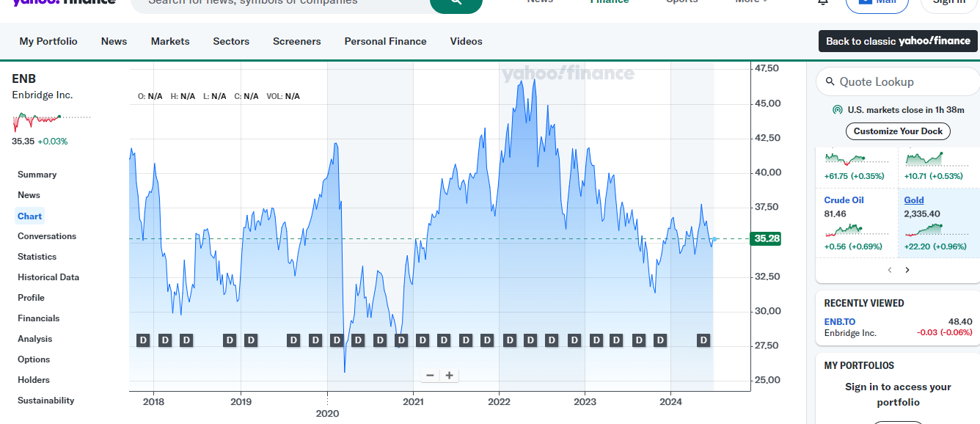Go to previous market carousel page
The width and height of the screenshot is (980, 424).
coord(890,270)
